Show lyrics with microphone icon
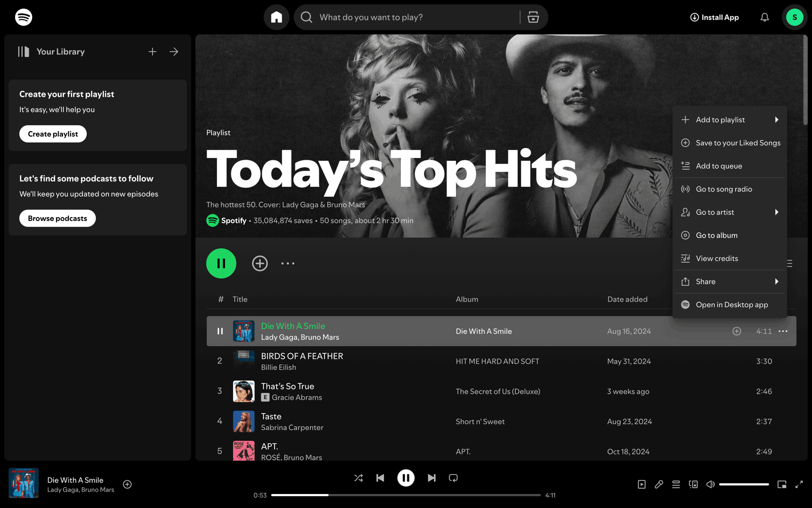Image resolution: width=812 pixels, height=508 pixels. pos(659,484)
